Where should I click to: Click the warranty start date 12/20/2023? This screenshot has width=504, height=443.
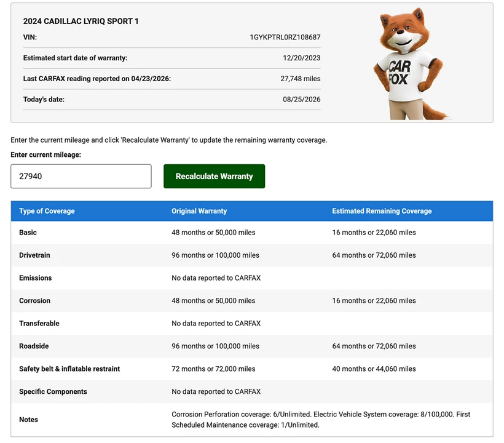[302, 58]
